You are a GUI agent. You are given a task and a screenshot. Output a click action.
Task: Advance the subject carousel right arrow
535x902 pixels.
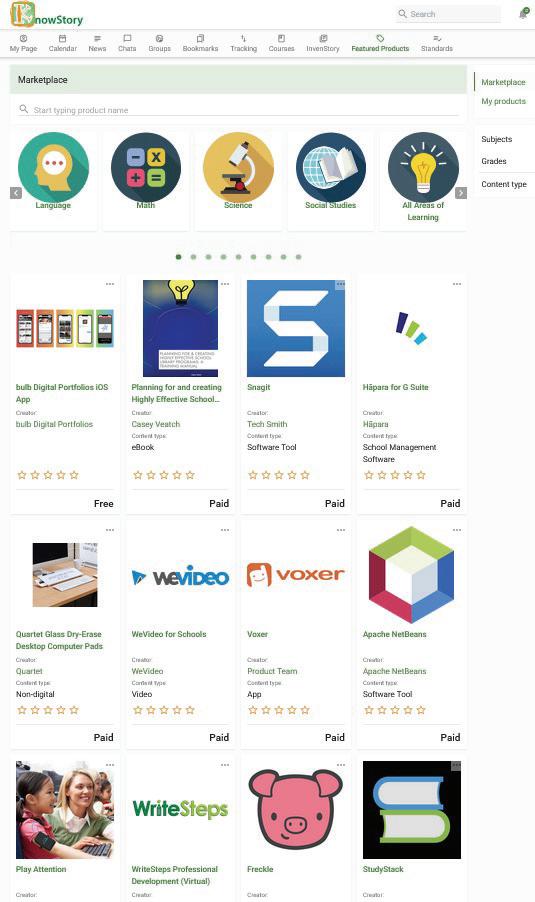tap(461, 193)
